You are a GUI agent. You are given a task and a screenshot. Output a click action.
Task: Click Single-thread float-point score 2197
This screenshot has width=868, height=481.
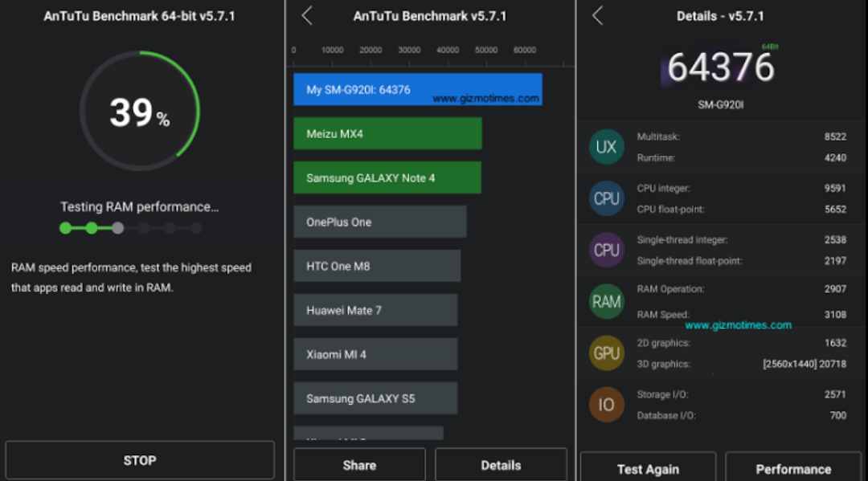835,260
